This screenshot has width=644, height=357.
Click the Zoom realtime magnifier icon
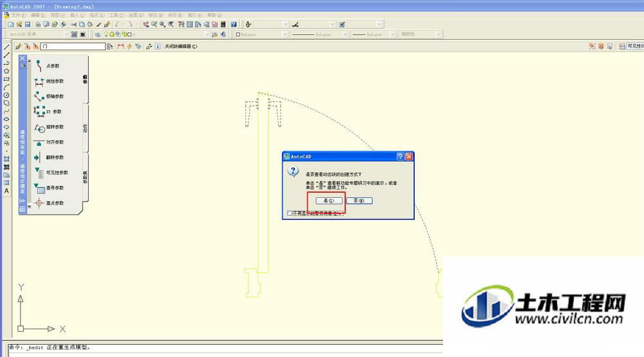(154, 24)
